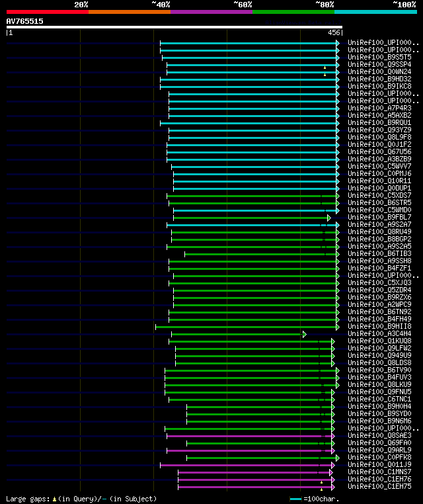Click the yellow gap marker on C1EH75 row
This screenshot has width=423, height=504.
[321, 489]
